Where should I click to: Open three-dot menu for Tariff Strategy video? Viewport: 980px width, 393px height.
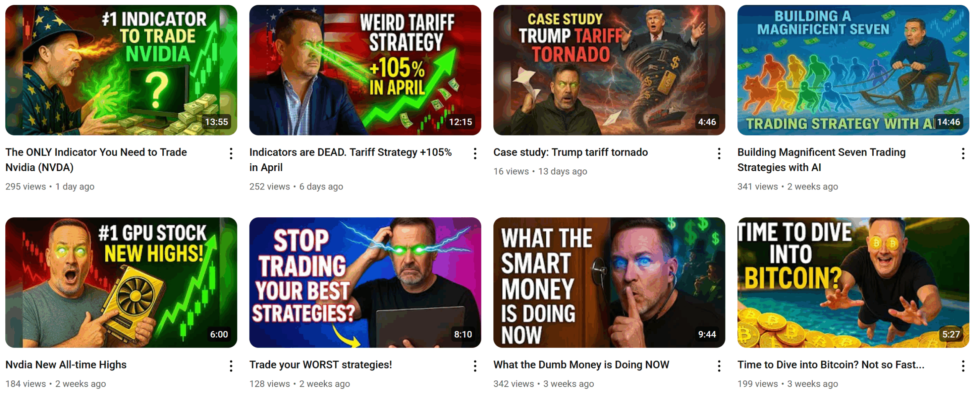tap(475, 153)
